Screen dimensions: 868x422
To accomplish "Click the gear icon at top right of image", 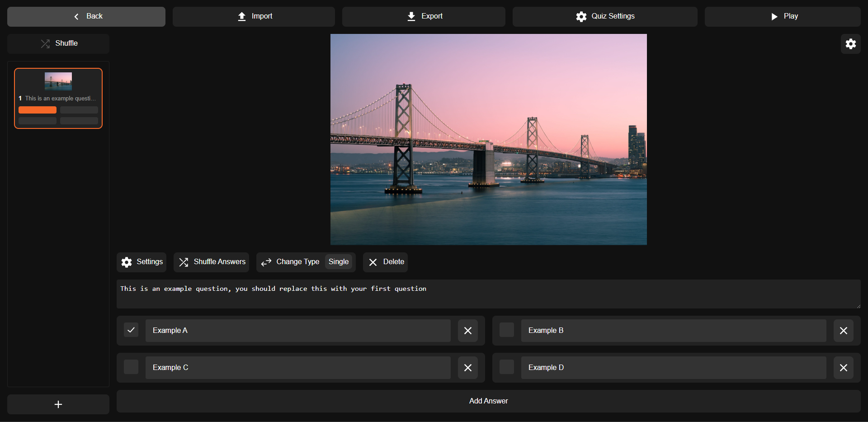I will pyautogui.click(x=850, y=44).
